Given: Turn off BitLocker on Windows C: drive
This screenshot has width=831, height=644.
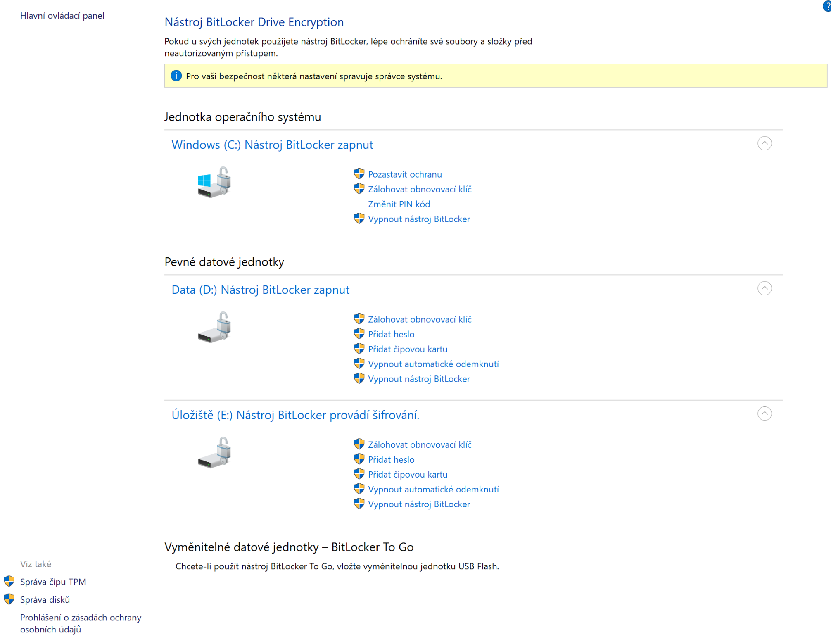Looking at the screenshot, I should coord(418,219).
